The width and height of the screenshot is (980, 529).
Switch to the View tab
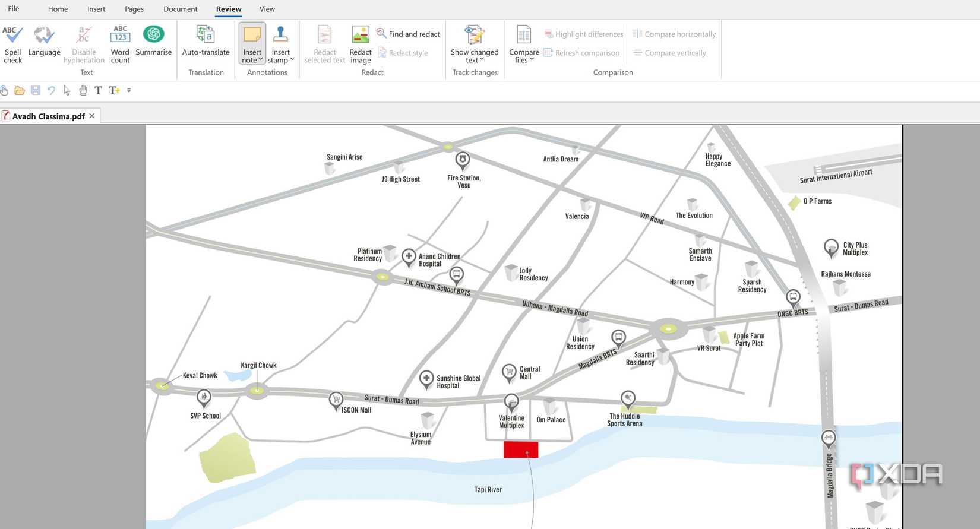[267, 9]
